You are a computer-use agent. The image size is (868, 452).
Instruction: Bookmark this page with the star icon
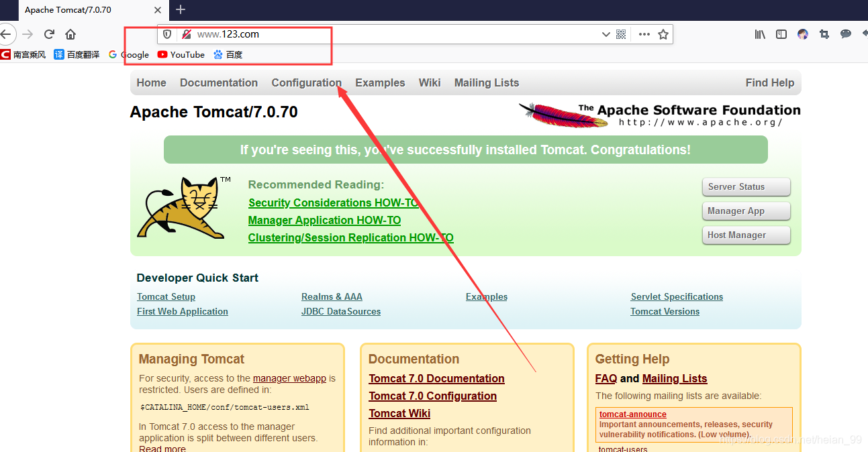coord(663,34)
